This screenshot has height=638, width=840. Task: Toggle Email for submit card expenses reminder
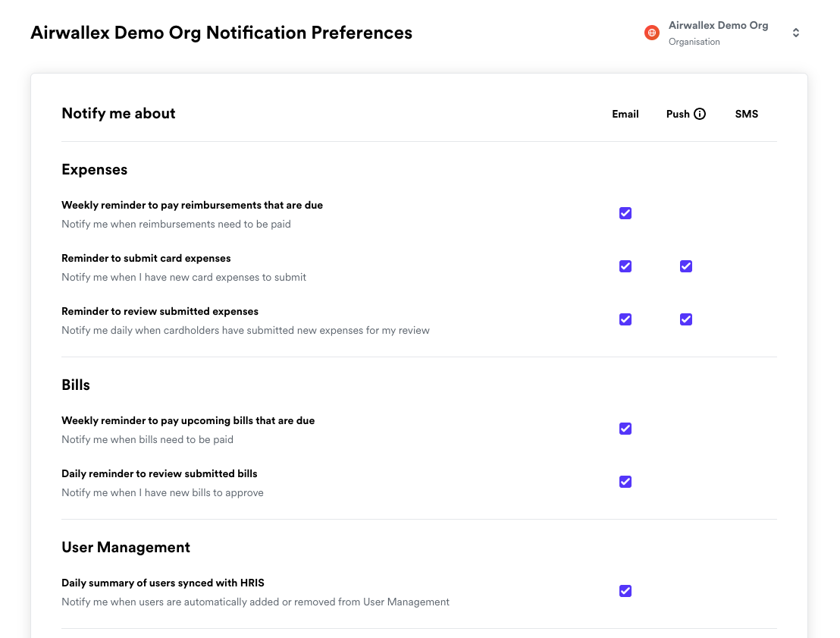625,266
